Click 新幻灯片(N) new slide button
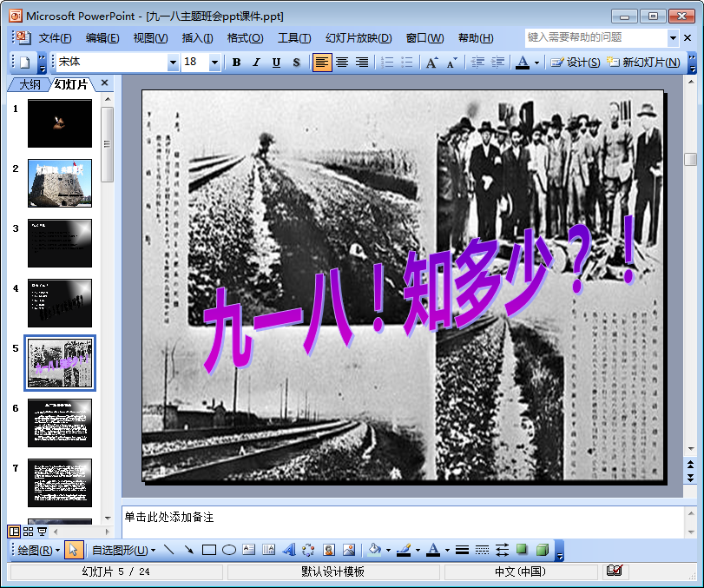 pyautogui.click(x=643, y=63)
